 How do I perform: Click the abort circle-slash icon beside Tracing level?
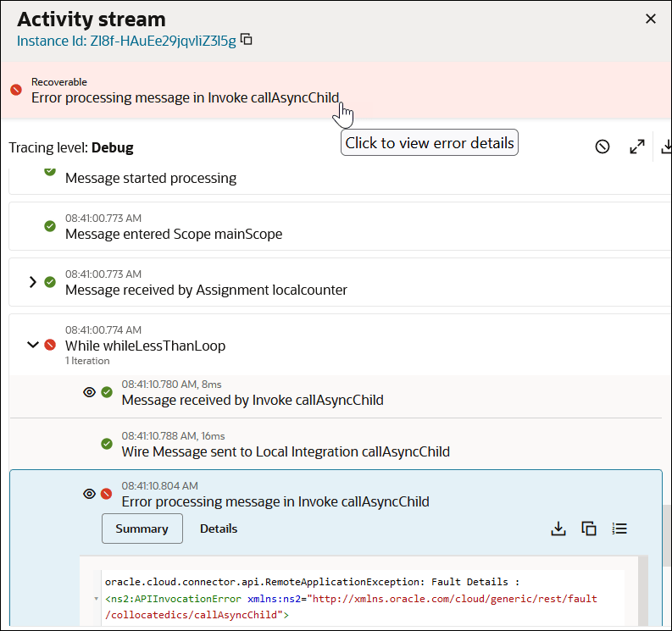coord(603,147)
